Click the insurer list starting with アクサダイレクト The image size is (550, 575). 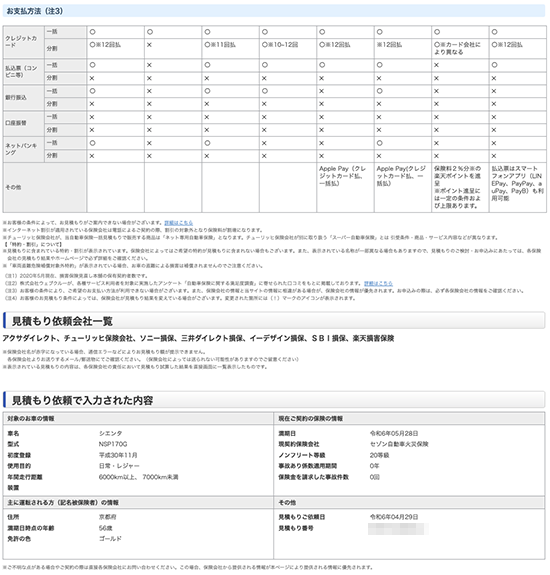(x=198, y=338)
